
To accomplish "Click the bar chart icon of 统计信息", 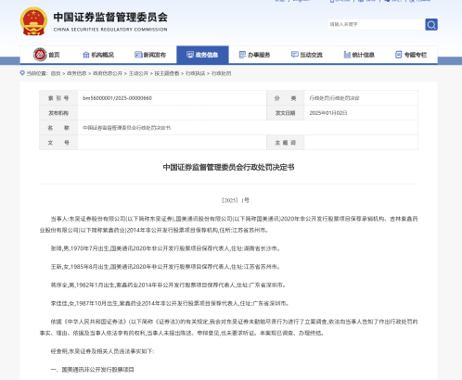I will (x=347, y=55).
